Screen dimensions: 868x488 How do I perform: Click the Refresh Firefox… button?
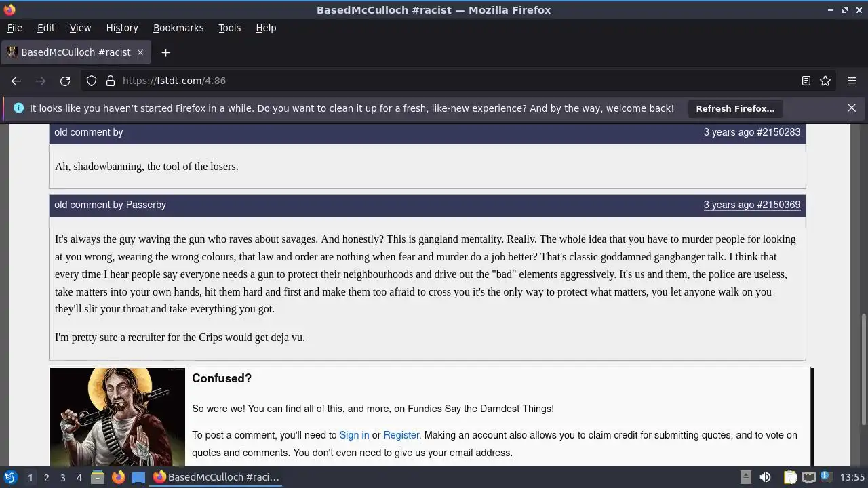click(735, 108)
